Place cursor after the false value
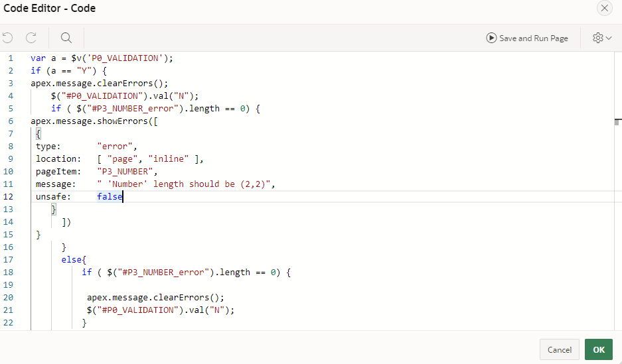 pos(123,196)
